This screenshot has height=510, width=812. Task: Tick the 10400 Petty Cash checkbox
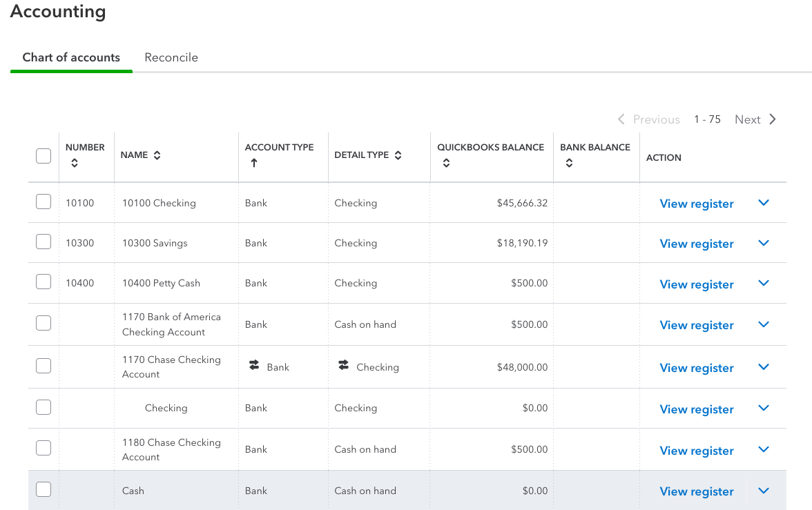pyautogui.click(x=43, y=282)
